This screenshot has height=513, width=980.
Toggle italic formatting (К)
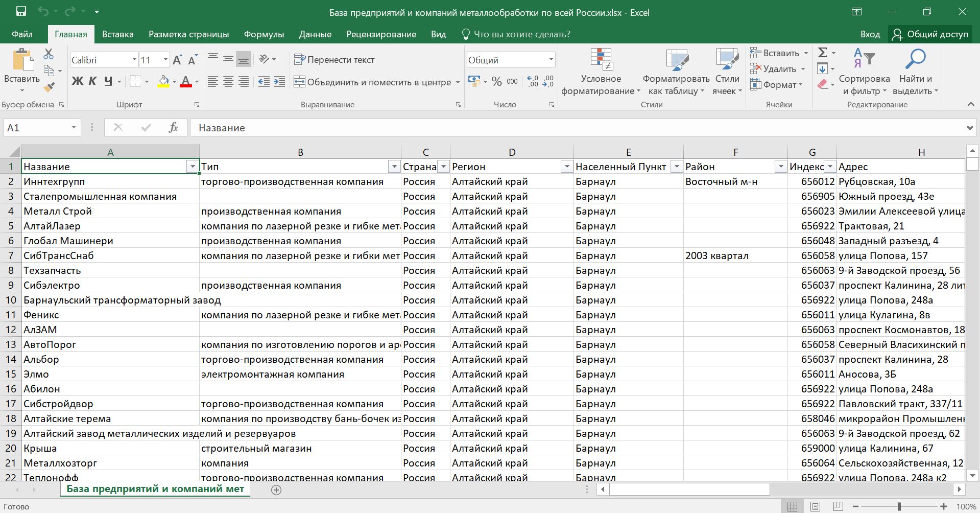(92, 81)
